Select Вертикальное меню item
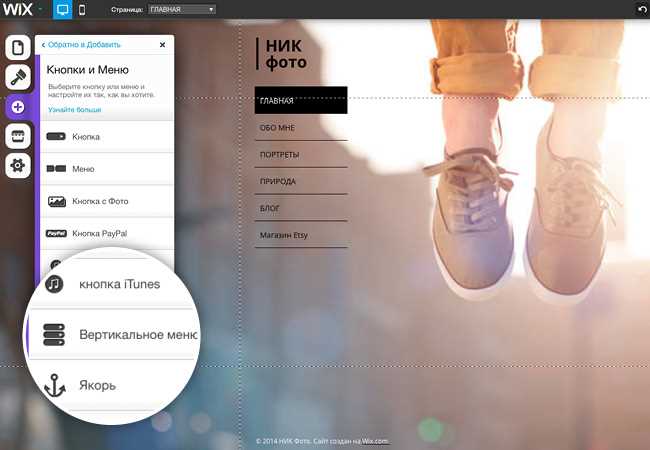This screenshot has width=650, height=450. [112, 335]
